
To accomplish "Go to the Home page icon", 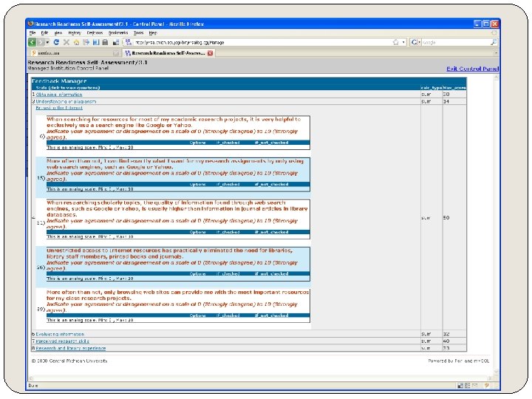I will [76, 42].
